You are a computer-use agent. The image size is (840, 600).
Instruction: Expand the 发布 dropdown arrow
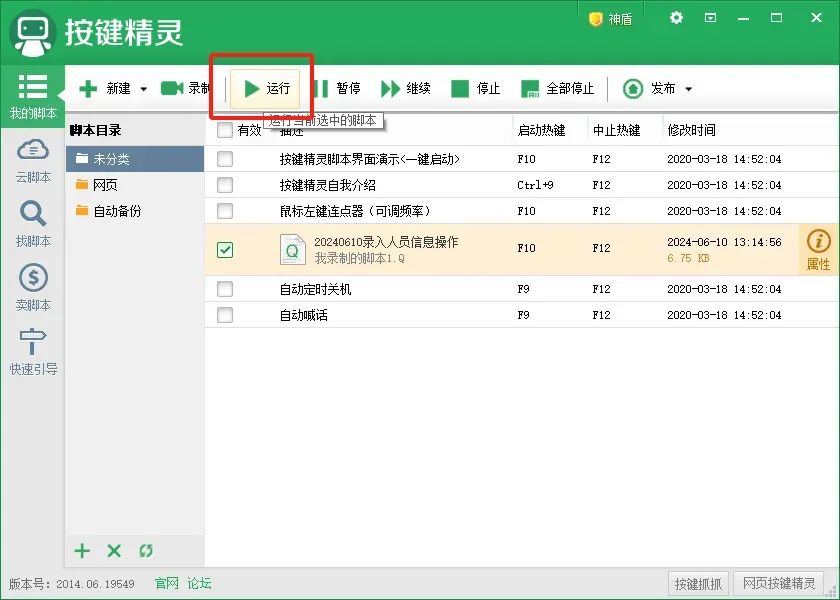pos(689,89)
